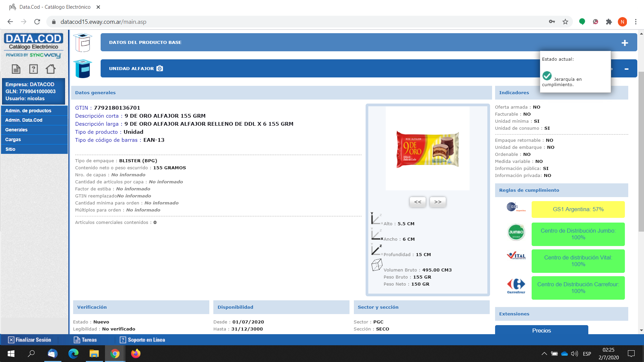Click the green compliance check icon
The height and width of the screenshot is (362, 644).
[x=547, y=76]
